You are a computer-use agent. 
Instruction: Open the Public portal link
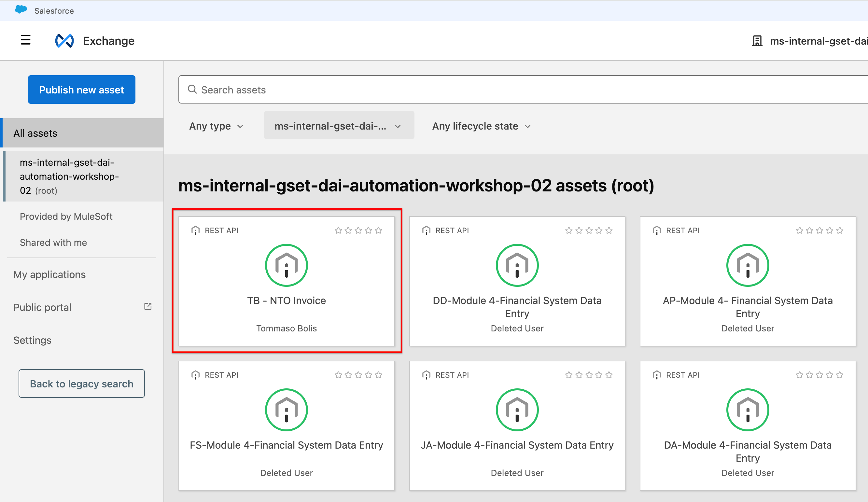click(42, 307)
